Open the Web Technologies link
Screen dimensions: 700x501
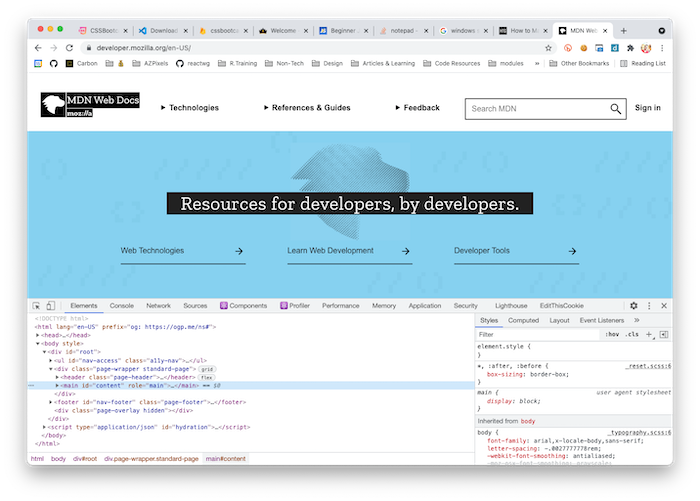point(152,250)
